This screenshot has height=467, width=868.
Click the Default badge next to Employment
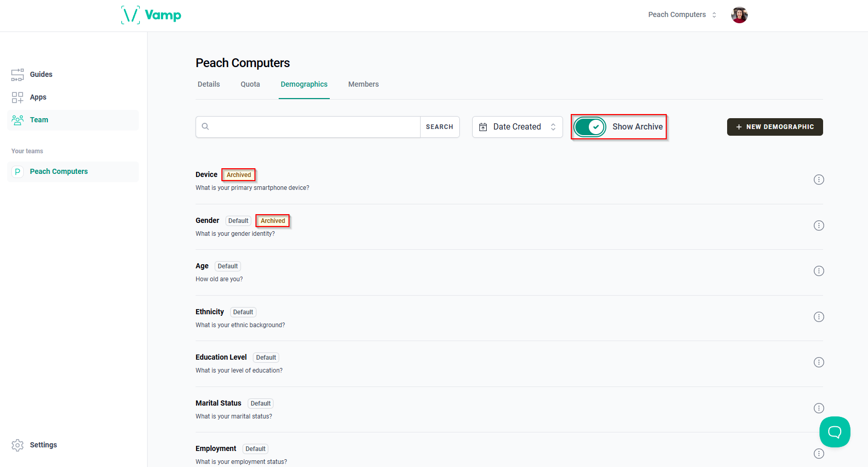(x=255, y=449)
